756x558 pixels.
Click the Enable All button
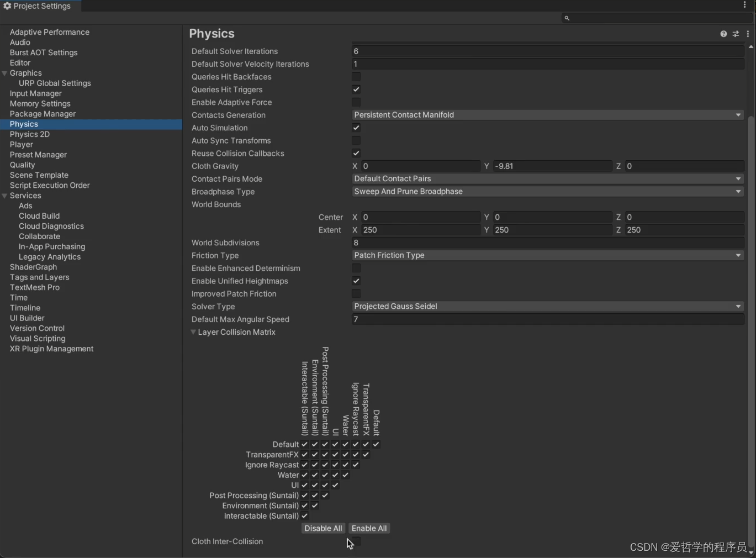tap(369, 528)
